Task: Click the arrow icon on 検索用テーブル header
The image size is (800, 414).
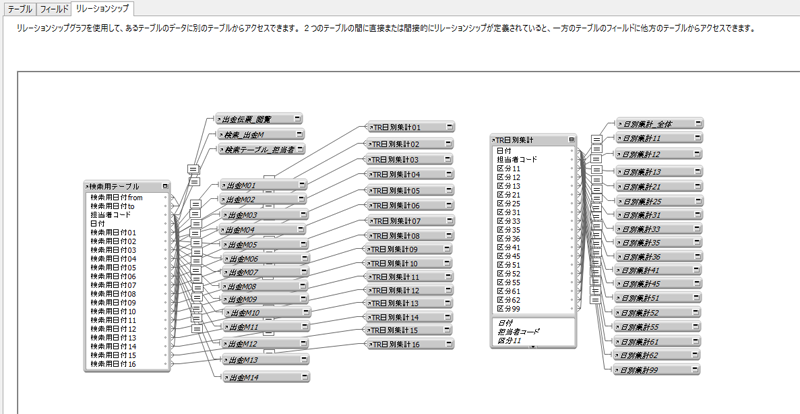Action: click(x=88, y=186)
